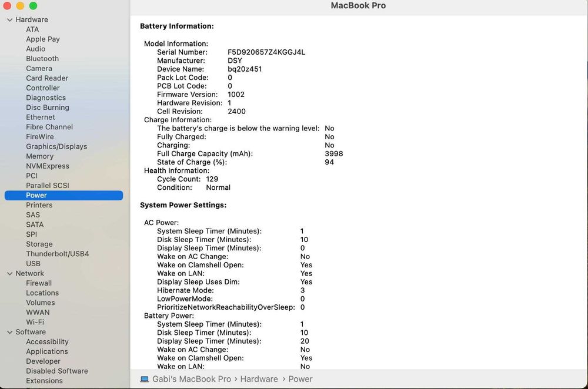Select Extensions in the sidebar
This screenshot has width=588, height=389.
click(x=44, y=381)
